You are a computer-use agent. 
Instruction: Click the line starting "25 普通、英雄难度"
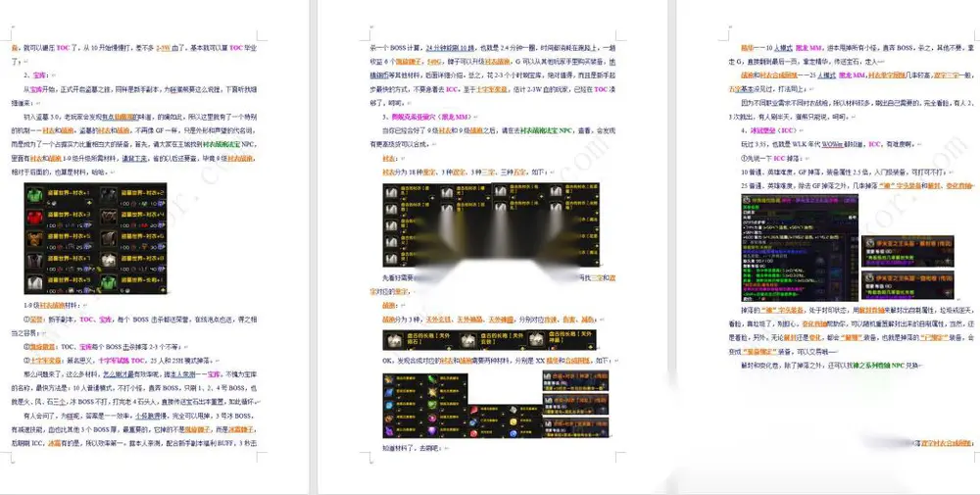point(857,185)
